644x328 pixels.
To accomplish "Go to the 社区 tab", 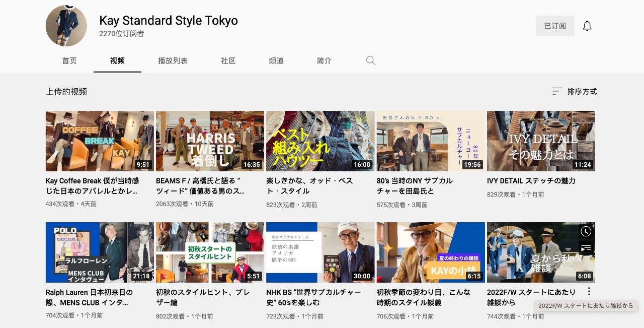I will 228,60.
